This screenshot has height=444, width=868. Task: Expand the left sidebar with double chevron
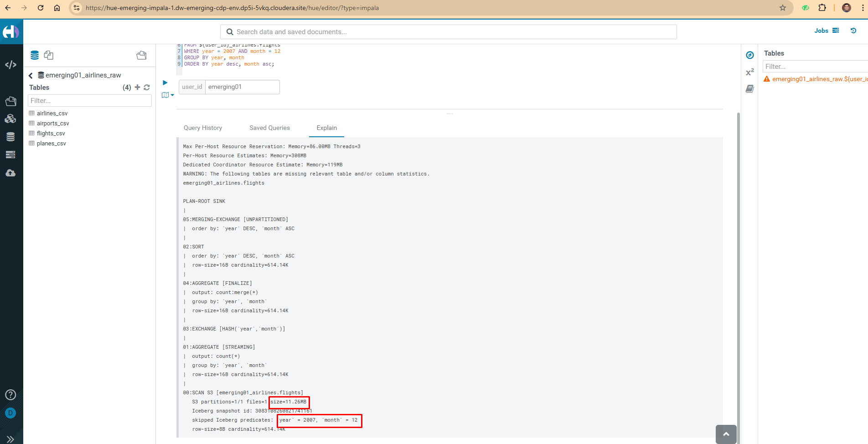[x=10, y=439]
